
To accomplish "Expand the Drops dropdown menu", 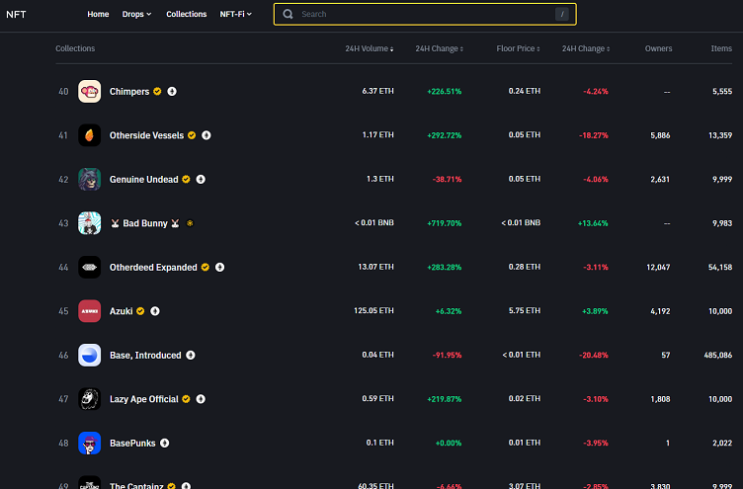I will 136,14.
